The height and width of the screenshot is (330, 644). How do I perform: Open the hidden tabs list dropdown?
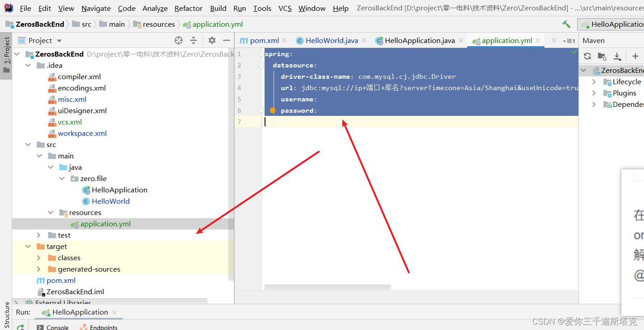click(x=569, y=41)
